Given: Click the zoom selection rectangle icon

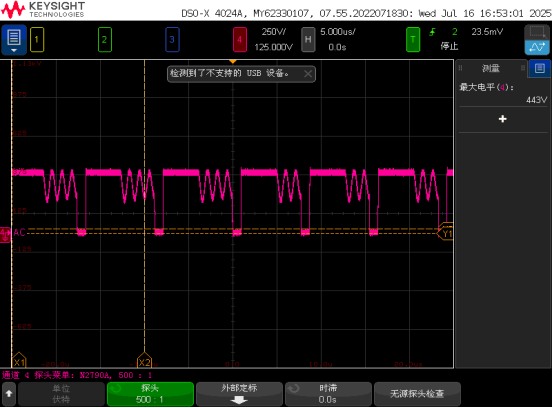Looking at the screenshot, I should [537, 33].
